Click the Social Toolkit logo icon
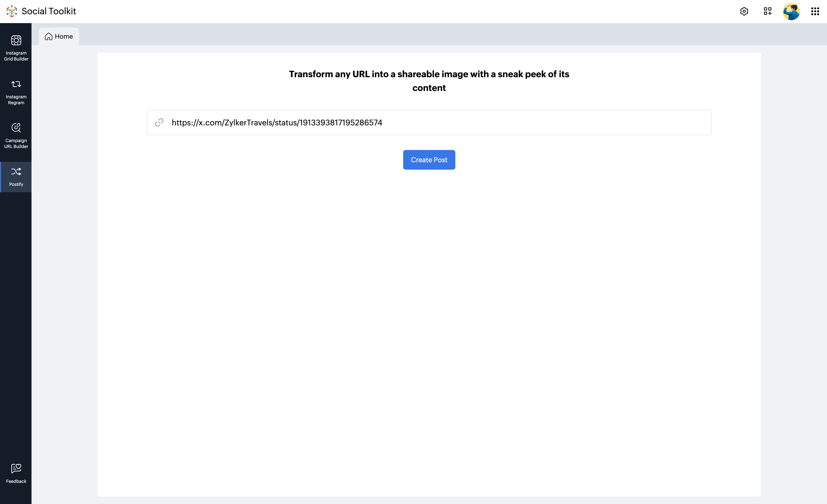The width and height of the screenshot is (827, 504). coord(12,11)
